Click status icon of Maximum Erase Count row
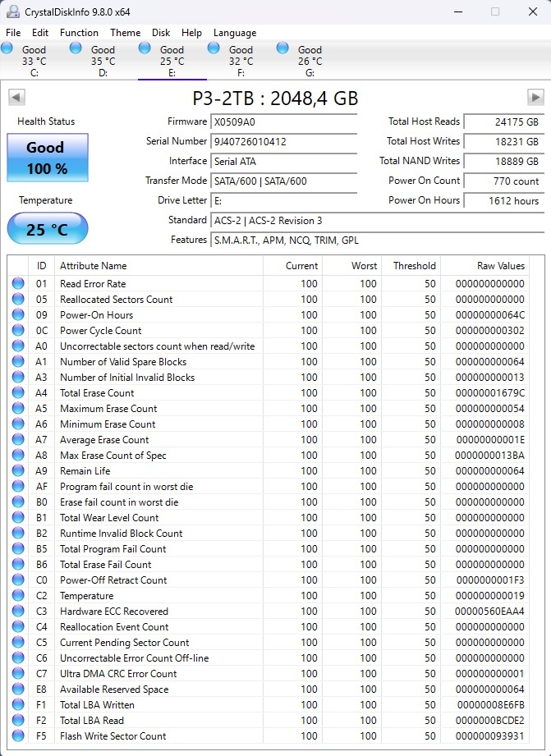Viewport: 551px width, 756px height. (x=18, y=409)
